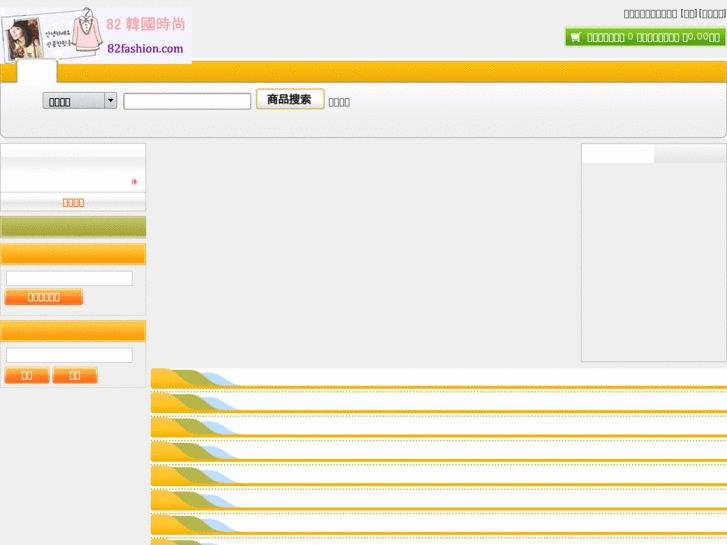Focus the lower sidebar text input
Viewport: 727px width, 545px height.
pyautogui.click(x=69, y=356)
